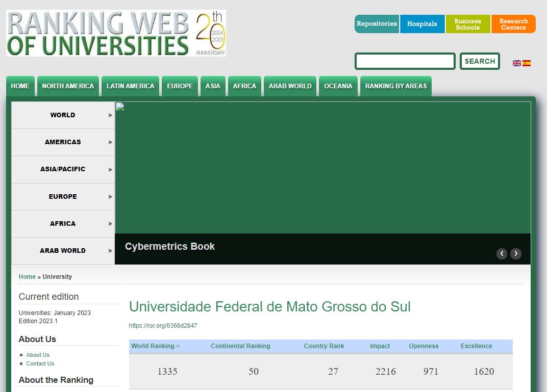Expand the ASIA/PACIFIC sidebar menu
547x392 pixels.
(x=63, y=169)
